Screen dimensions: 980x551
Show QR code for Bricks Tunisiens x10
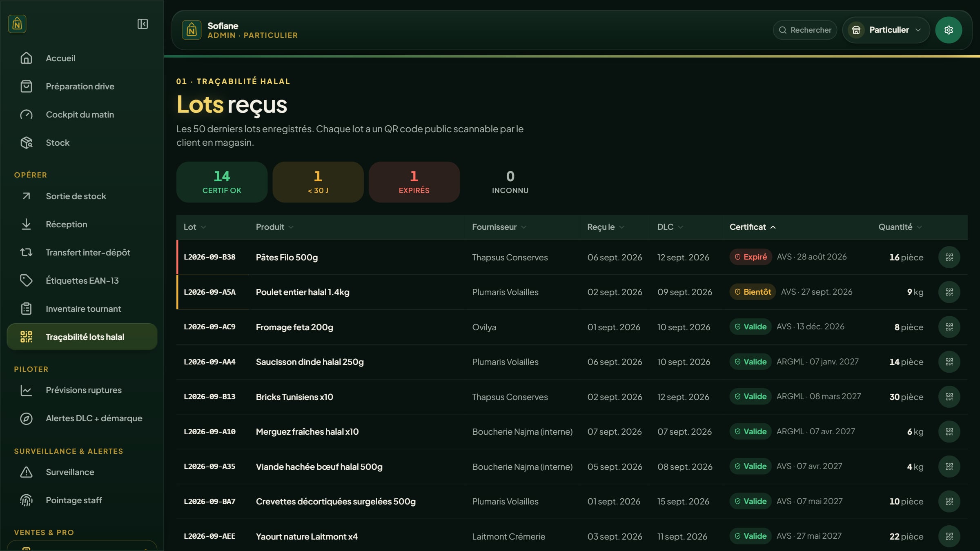coord(949,397)
